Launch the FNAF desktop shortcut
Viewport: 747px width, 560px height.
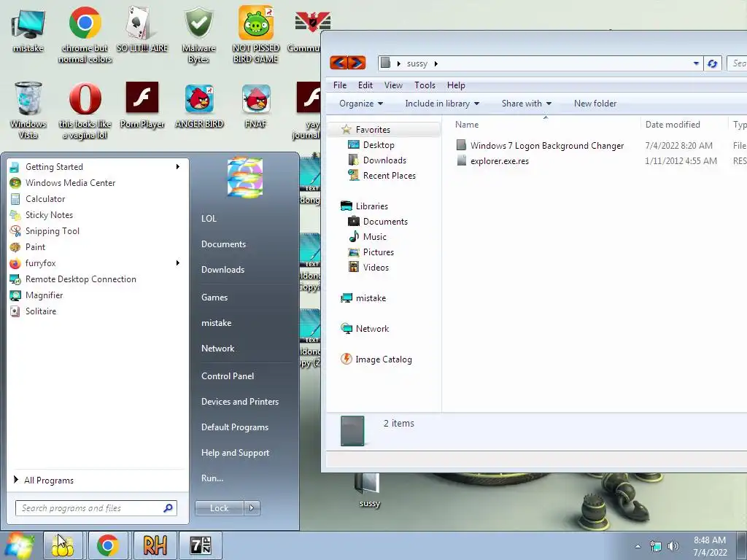pos(256,105)
